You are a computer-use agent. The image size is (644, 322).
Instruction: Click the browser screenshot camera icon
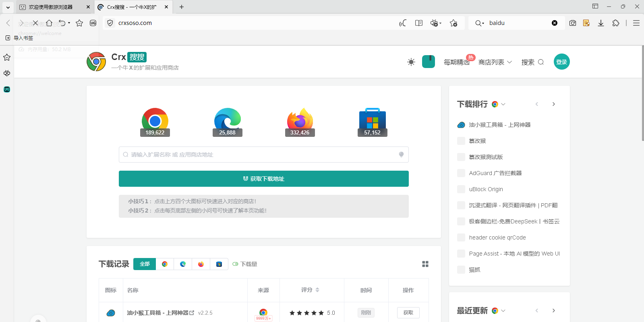[x=572, y=23]
